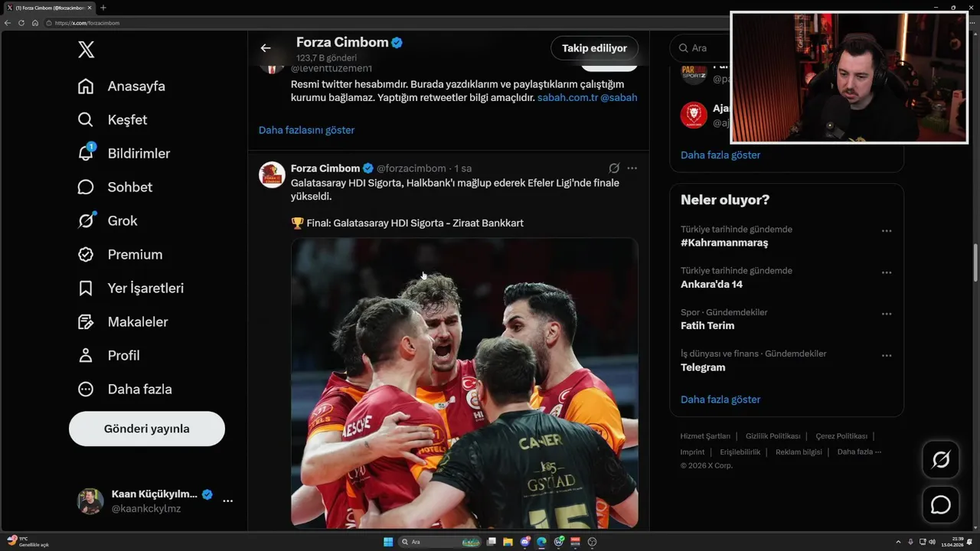Open OBS Studio from the taskbar

pos(592,542)
